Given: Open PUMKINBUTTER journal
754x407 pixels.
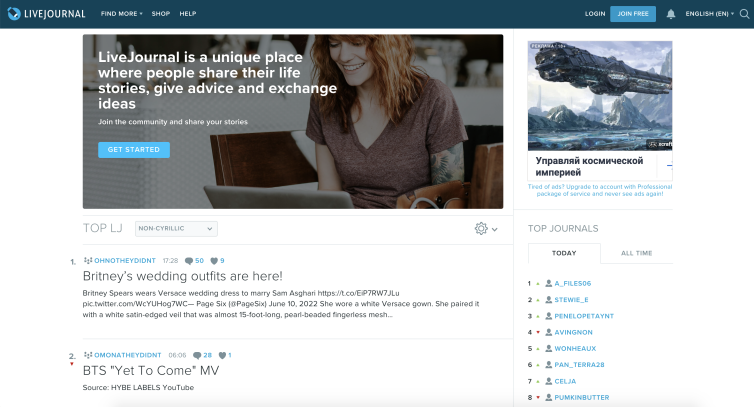Looking at the screenshot, I should [581, 397].
